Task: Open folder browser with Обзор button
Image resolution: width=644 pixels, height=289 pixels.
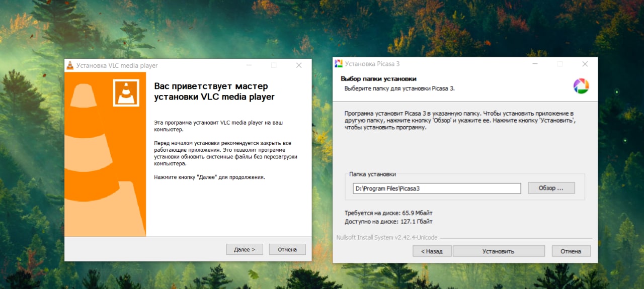Action: (551, 188)
